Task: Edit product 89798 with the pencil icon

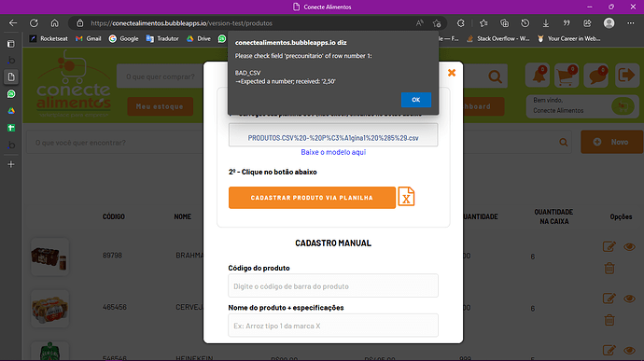Action: [x=609, y=246]
